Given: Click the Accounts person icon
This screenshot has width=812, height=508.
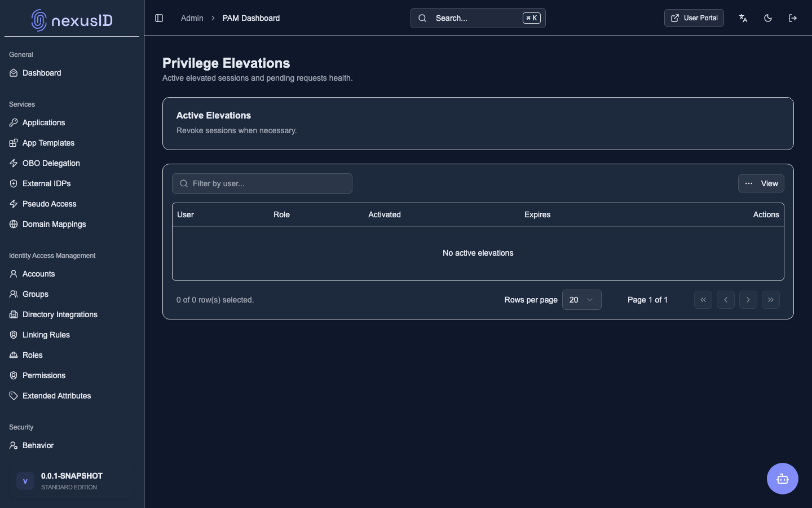Looking at the screenshot, I should [x=14, y=274].
